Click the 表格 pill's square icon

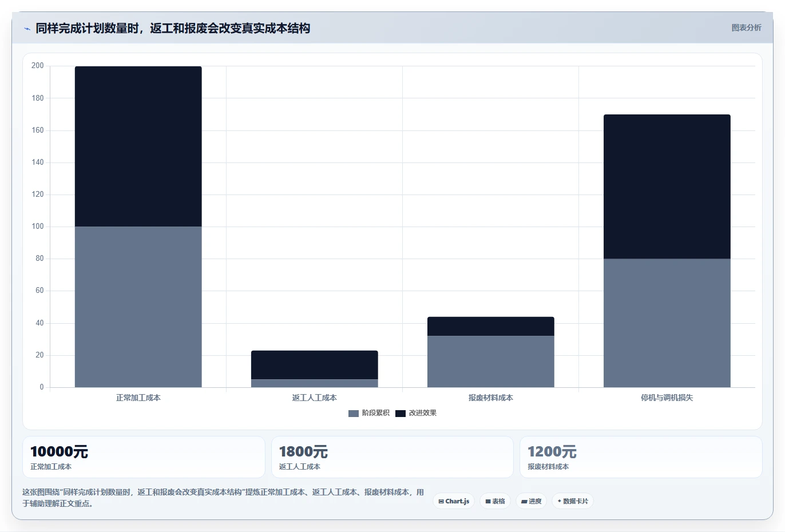pyautogui.click(x=488, y=501)
